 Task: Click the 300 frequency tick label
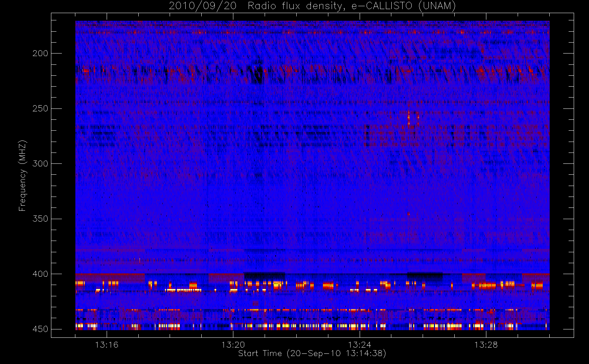point(40,164)
